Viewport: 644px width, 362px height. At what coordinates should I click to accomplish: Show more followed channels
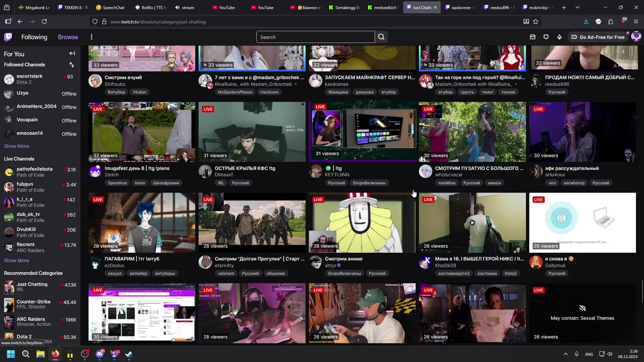pos(17,146)
